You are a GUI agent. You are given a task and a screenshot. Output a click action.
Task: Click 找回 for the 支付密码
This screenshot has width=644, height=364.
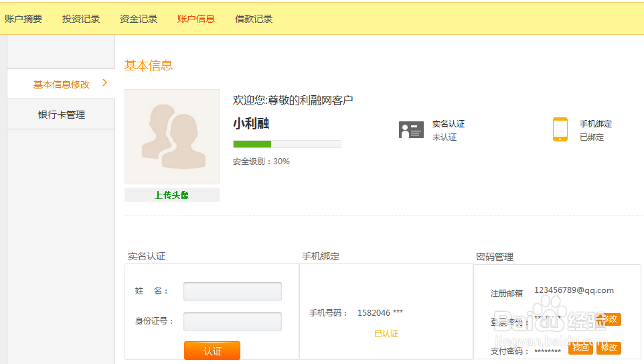pos(580,348)
